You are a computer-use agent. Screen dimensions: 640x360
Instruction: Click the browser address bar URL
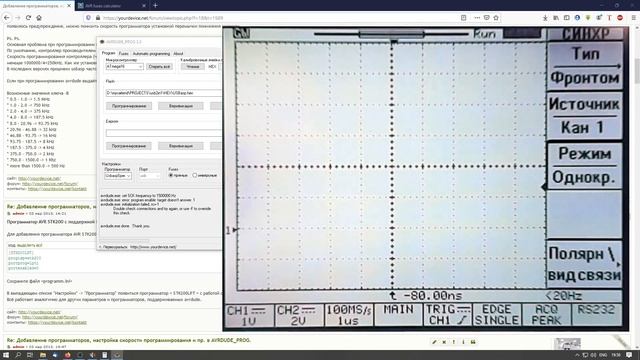[x=163, y=18]
